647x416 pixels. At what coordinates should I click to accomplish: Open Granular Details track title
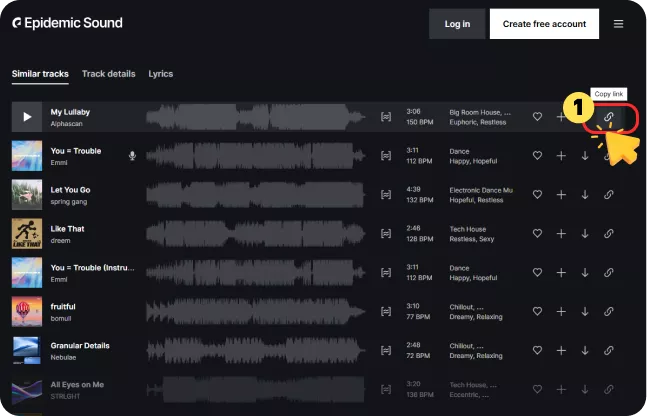point(80,345)
